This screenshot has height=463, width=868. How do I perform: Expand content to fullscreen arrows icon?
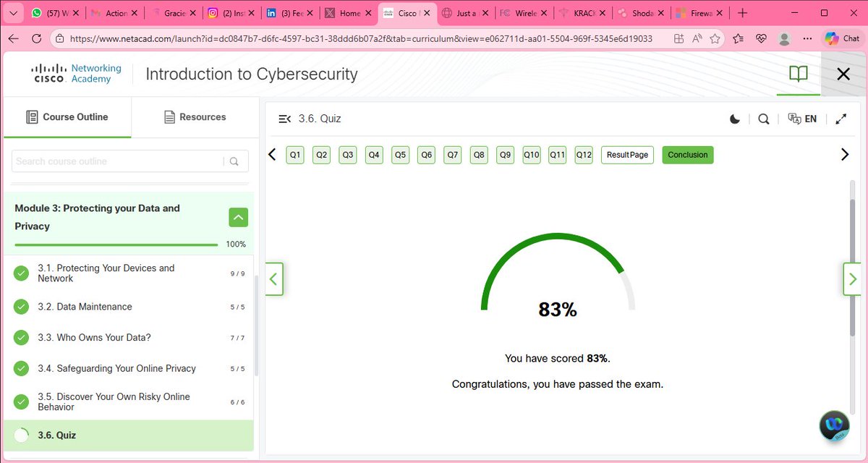tap(841, 119)
